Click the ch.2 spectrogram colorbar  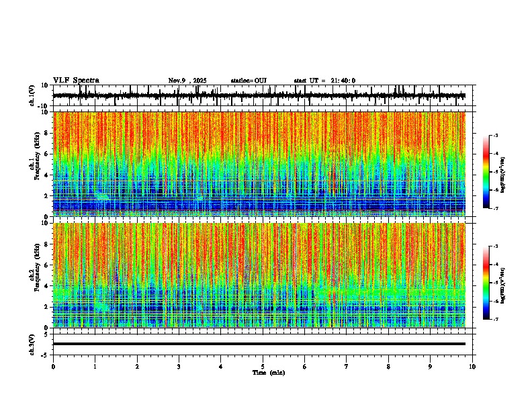(x=486, y=283)
